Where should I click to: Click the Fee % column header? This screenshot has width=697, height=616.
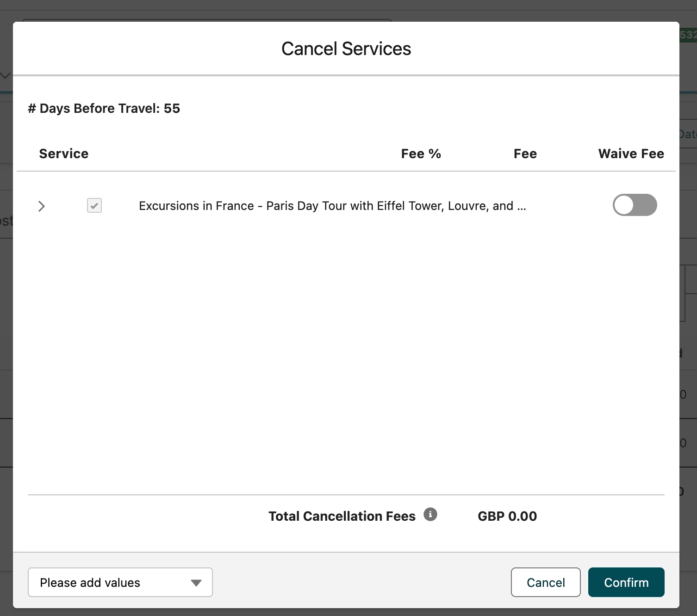pos(421,154)
